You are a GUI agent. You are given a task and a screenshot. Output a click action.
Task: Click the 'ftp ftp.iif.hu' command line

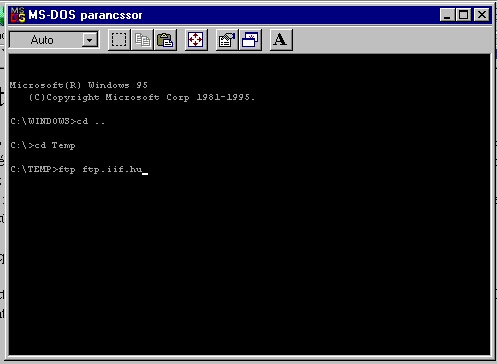79,169
